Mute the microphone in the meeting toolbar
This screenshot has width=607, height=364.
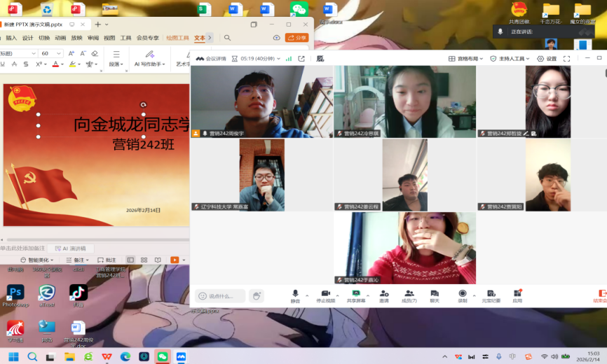pyautogui.click(x=295, y=294)
